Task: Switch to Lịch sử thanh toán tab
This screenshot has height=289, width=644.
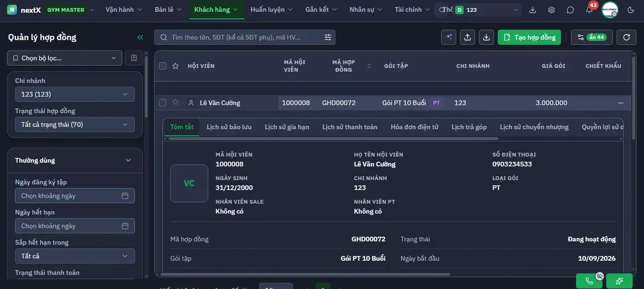Action: [x=350, y=127]
